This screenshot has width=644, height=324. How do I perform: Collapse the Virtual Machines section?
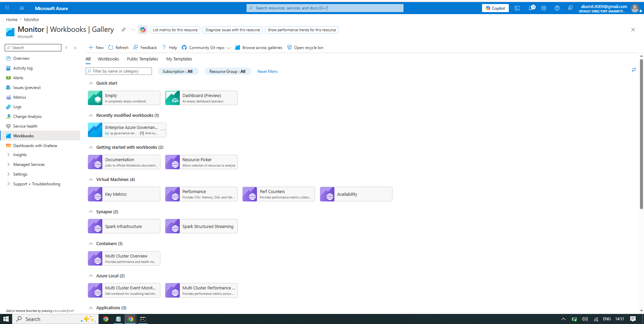pyautogui.click(x=91, y=180)
